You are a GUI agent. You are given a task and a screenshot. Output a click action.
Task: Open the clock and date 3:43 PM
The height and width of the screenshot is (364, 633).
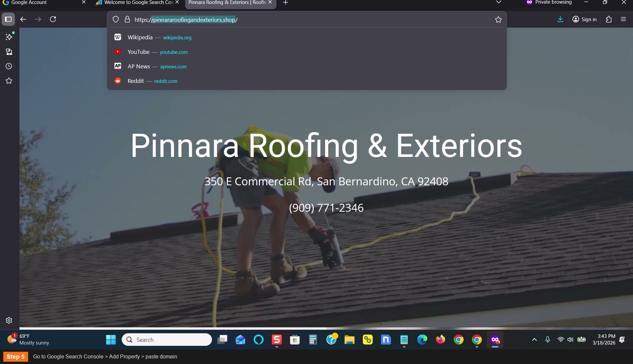604,340
